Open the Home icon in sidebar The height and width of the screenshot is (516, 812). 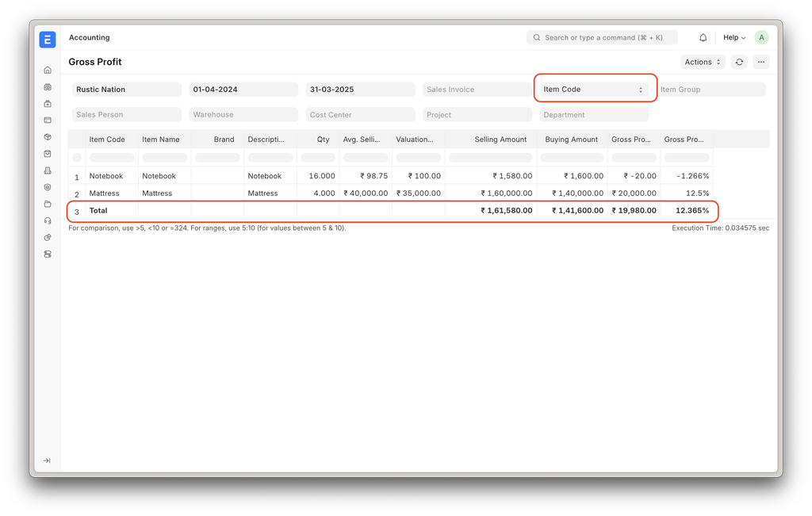pyautogui.click(x=48, y=70)
